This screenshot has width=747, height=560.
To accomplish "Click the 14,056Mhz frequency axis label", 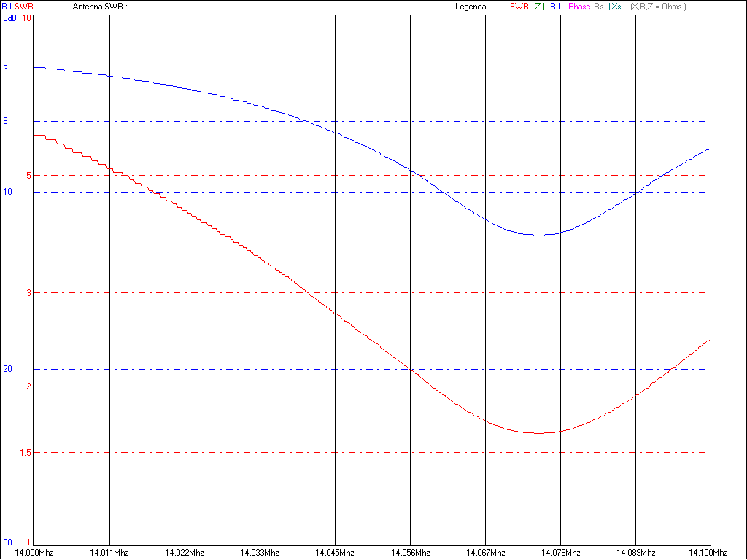I will pyautogui.click(x=410, y=553).
